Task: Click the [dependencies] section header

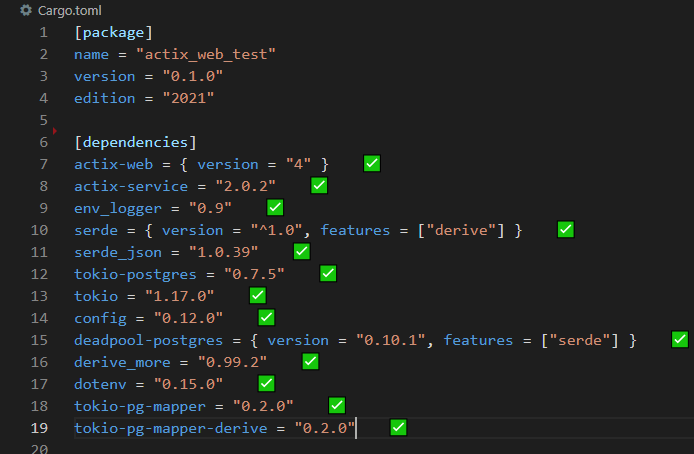Action: coord(135,142)
